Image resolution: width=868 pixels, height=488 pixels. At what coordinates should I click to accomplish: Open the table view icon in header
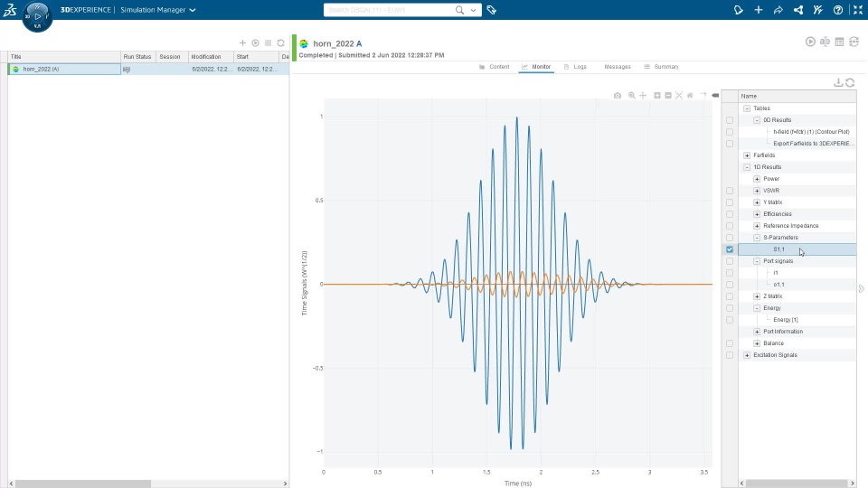click(x=839, y=42)
